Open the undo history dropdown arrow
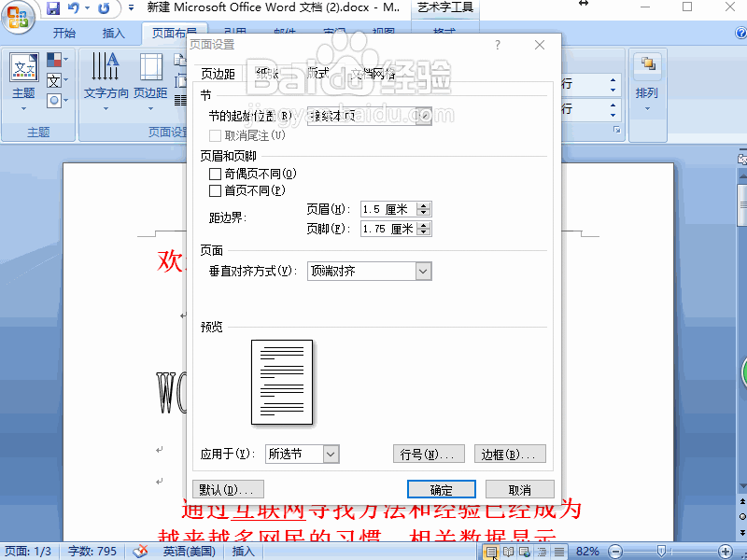The image size is (747, 560). point(87,8)
